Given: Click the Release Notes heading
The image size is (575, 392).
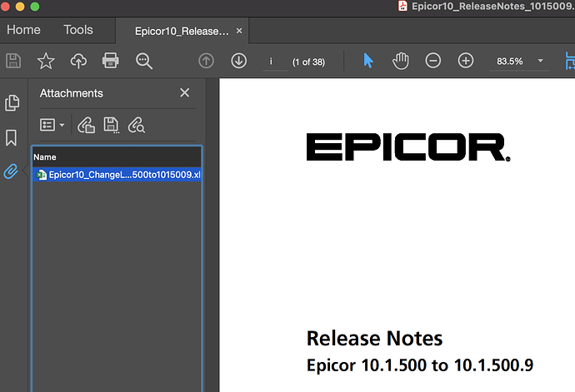Looking at the screenshot, I should tap(374, 338).
